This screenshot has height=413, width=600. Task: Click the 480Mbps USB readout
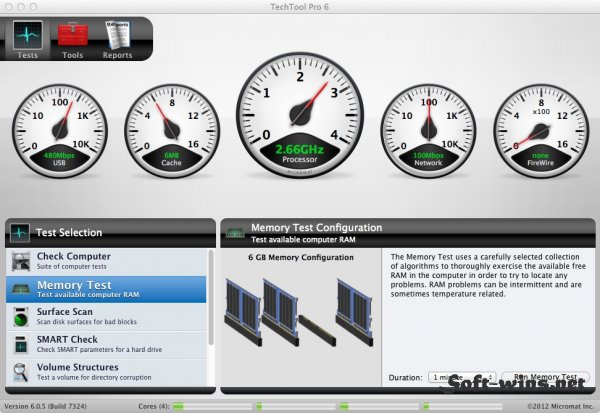(59, 155)
